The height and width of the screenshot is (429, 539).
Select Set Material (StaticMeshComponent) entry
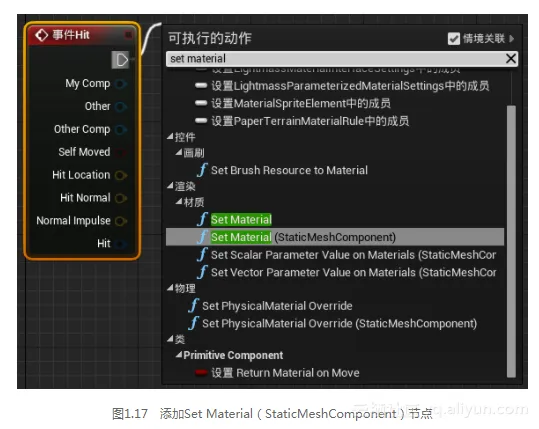[335, 237]
